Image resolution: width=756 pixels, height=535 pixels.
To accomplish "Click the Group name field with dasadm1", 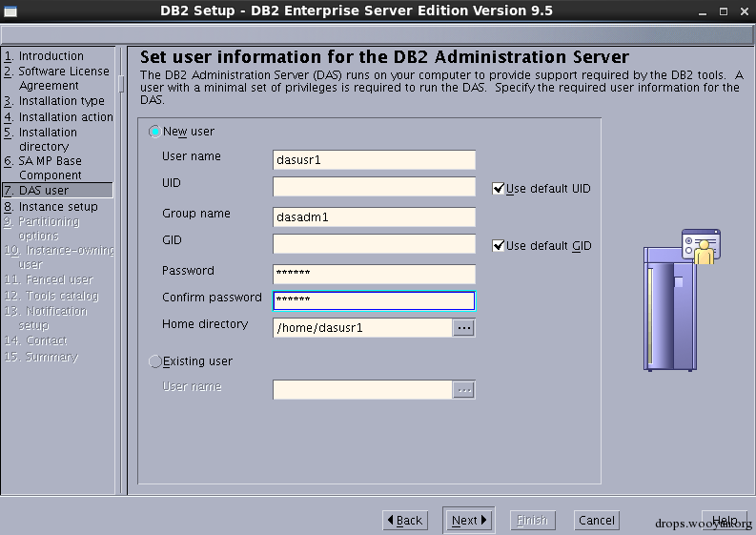I will click(374, 217).
